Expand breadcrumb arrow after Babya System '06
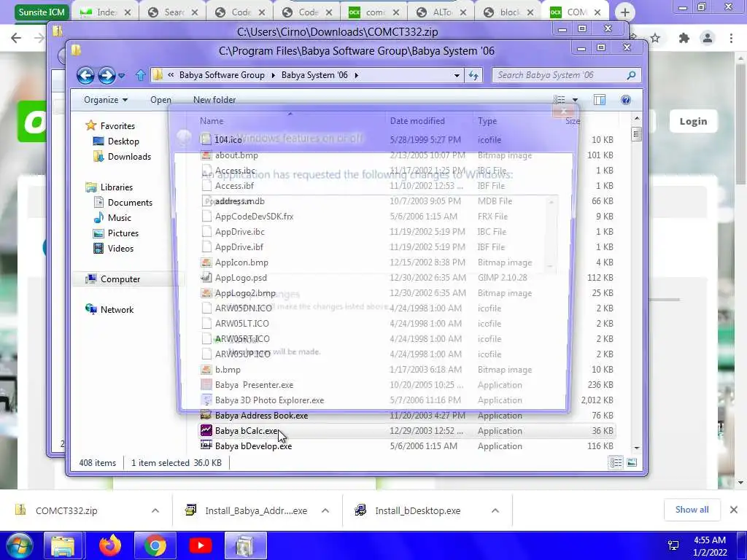Viewport: 747px width, 560px height. coord(356,75)
